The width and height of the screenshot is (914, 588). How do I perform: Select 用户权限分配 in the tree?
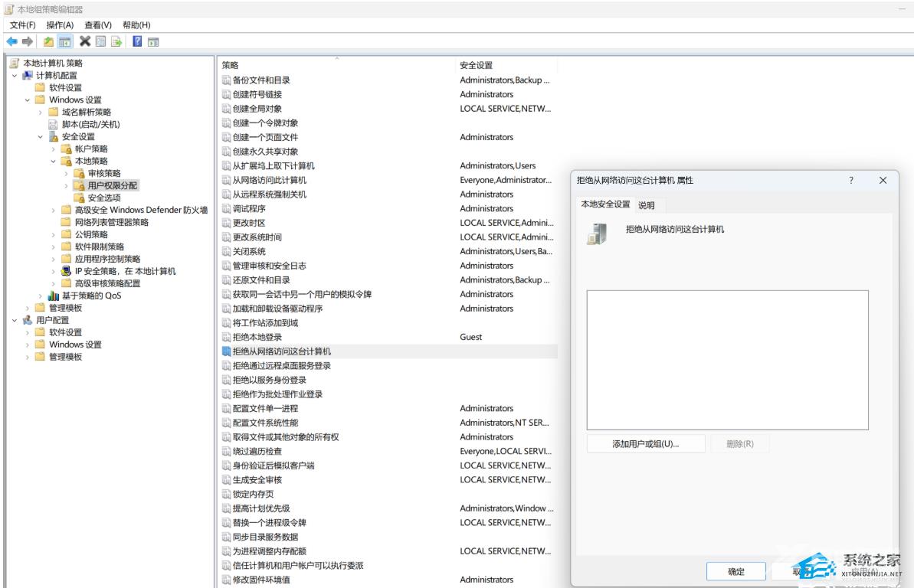113,185
